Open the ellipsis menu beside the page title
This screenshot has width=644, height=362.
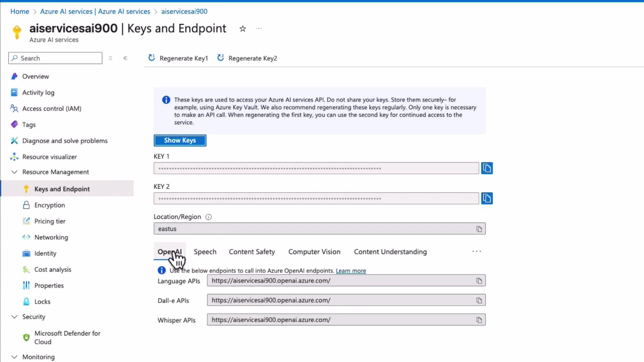(259, 28)
